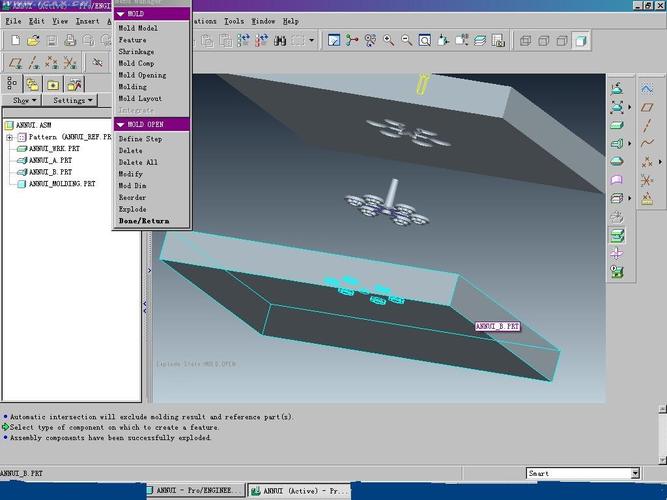The width and height of the screenshot is (667, 500).
Task: Toggle datum planes display
Action: tap(15, 63)
